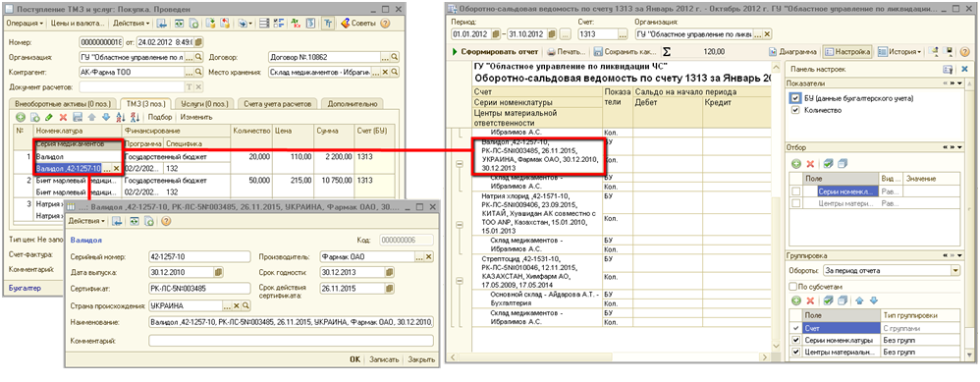Open the Обороты dropdown list
Image resolution: width=980 pixels, height=382 pixels.
954,271
